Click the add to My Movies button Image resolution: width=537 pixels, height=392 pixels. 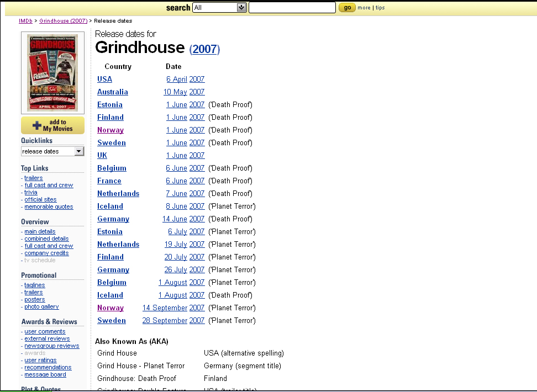click(x=52, y=125)
